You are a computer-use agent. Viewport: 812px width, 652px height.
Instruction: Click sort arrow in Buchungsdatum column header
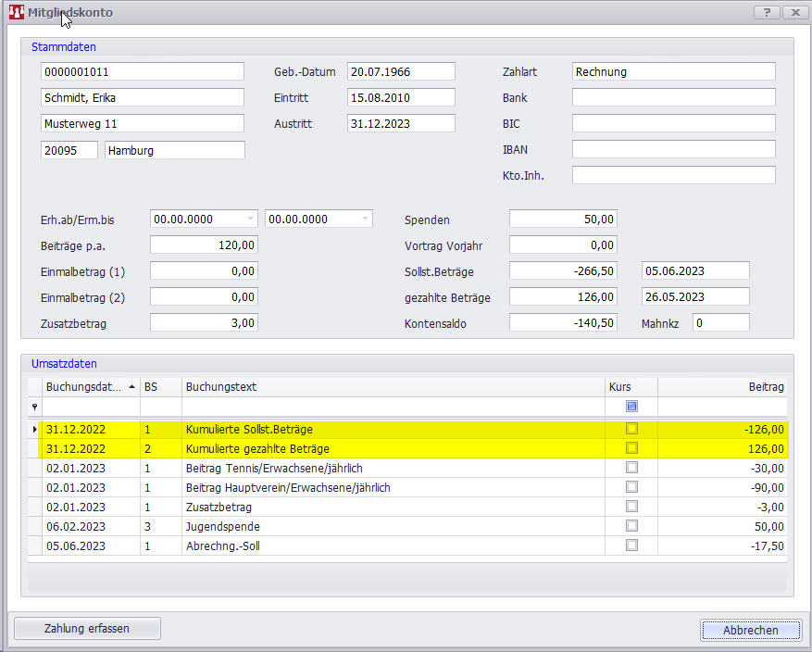(x=131, y=386)
